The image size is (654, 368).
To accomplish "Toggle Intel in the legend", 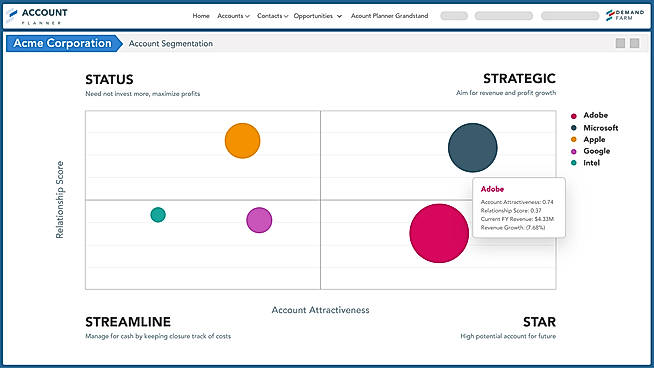I will pos(585,163).
